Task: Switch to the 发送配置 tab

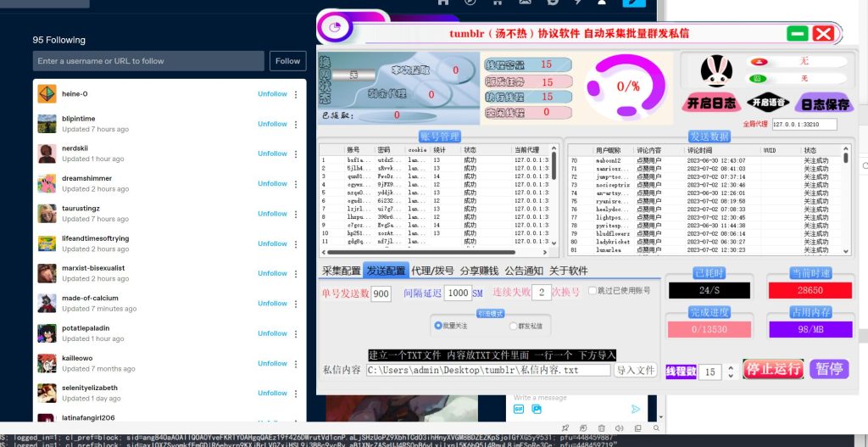Action: point(386,271)
